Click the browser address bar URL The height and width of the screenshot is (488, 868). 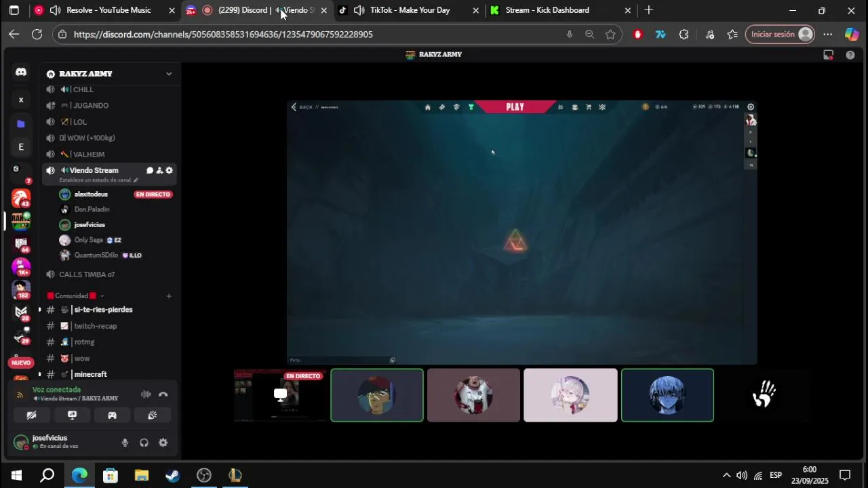223,34
